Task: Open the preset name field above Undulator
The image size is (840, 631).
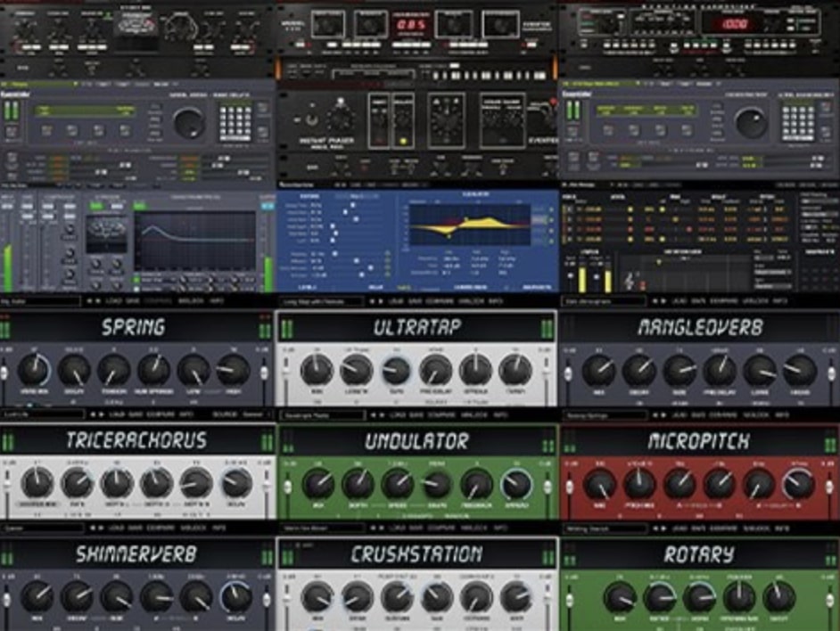Action: (x=323, y=415)
